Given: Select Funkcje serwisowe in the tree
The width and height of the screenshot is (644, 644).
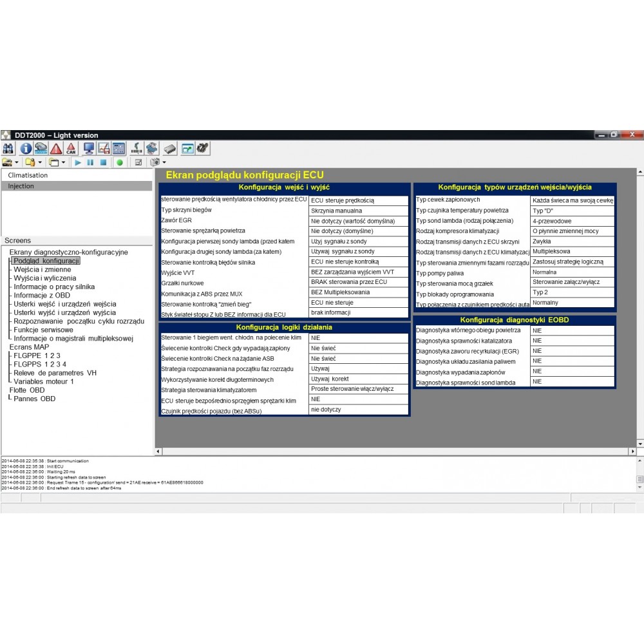Looking at the screenshot, I should [44, 330].
